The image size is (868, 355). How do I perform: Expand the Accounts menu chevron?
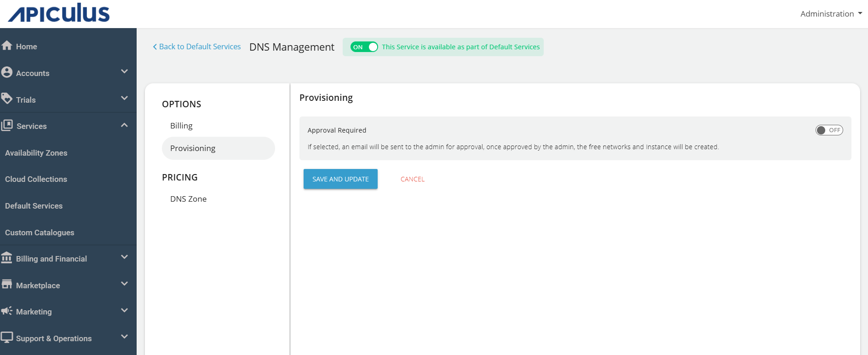click(124, 72)
